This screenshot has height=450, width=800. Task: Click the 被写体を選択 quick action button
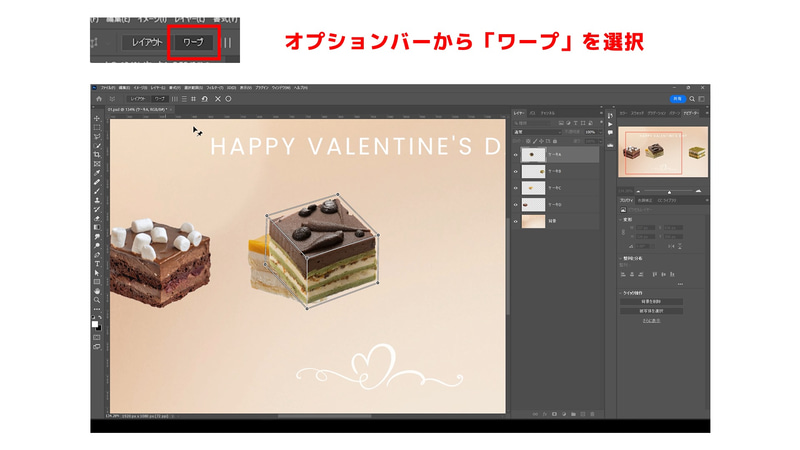651,311
